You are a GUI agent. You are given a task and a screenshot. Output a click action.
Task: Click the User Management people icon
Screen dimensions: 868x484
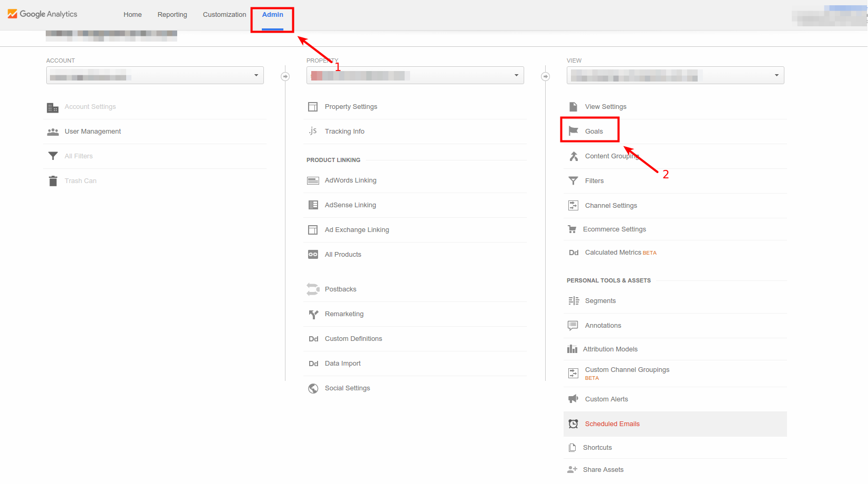[x=53, y=132]
